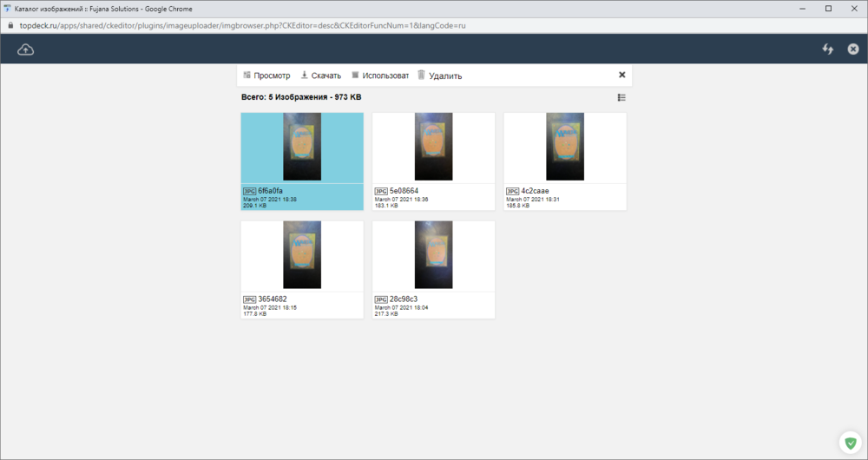Click the lock icon in address bar
Screen dimensions: 868x460
click(10, 26)
